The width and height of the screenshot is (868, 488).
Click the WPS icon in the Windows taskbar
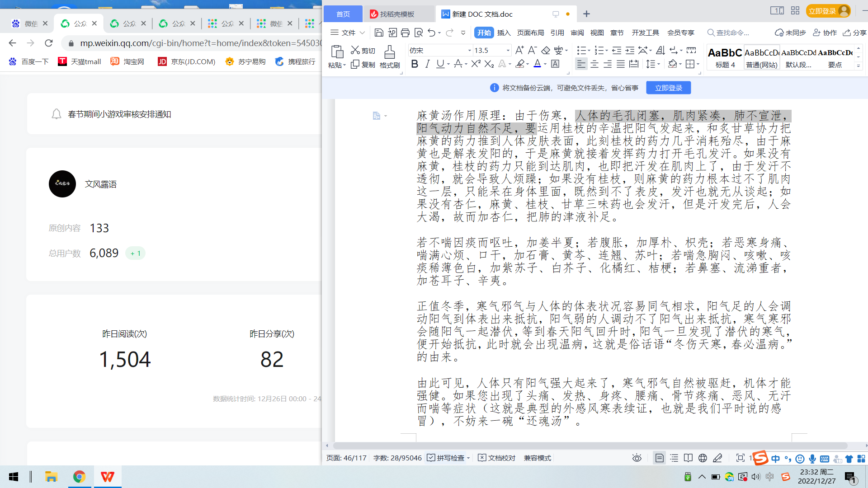coord(107,477)
